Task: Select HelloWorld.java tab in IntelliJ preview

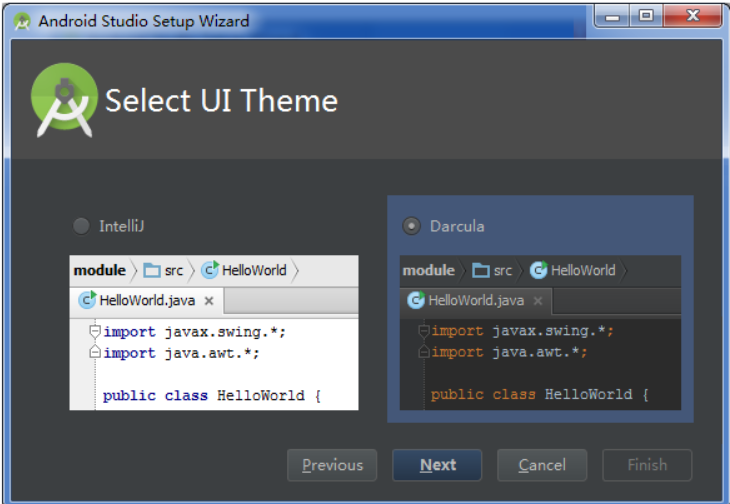Action: click(x=147, y=301)
